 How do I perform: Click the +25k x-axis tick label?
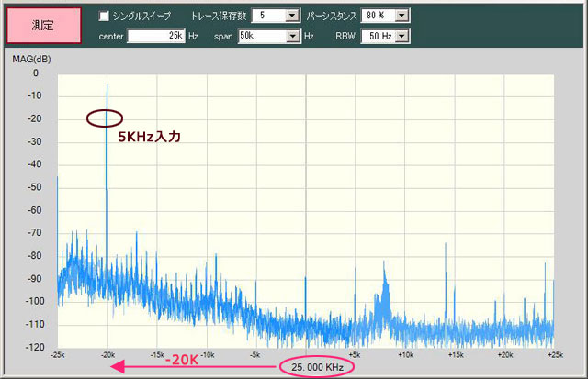(x=555, y=354)
